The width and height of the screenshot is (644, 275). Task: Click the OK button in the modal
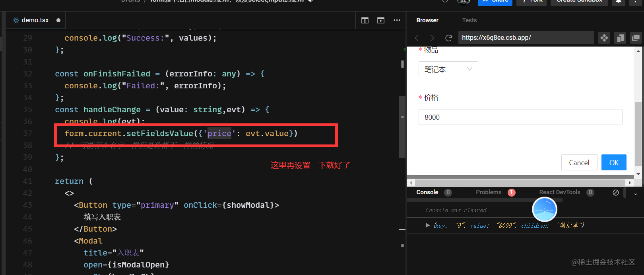pyautogui.click(x=614, y=162)
